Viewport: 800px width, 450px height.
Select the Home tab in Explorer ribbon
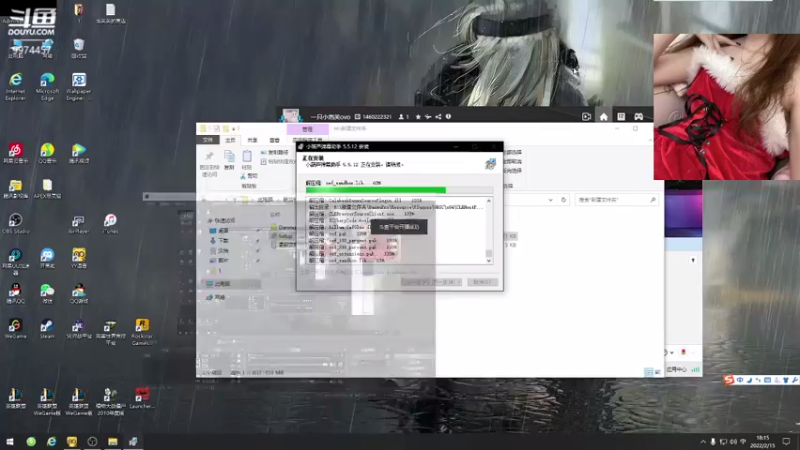pos(230,140)
